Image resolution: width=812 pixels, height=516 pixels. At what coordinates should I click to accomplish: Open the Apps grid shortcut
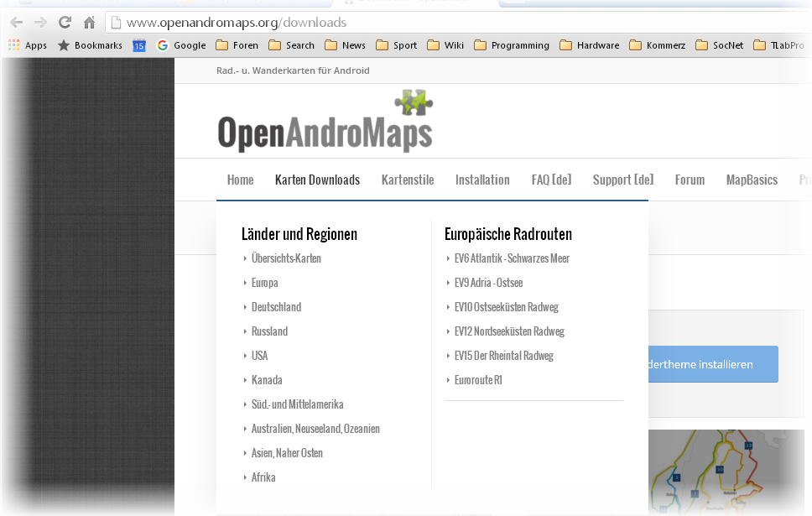pos(28,45)
